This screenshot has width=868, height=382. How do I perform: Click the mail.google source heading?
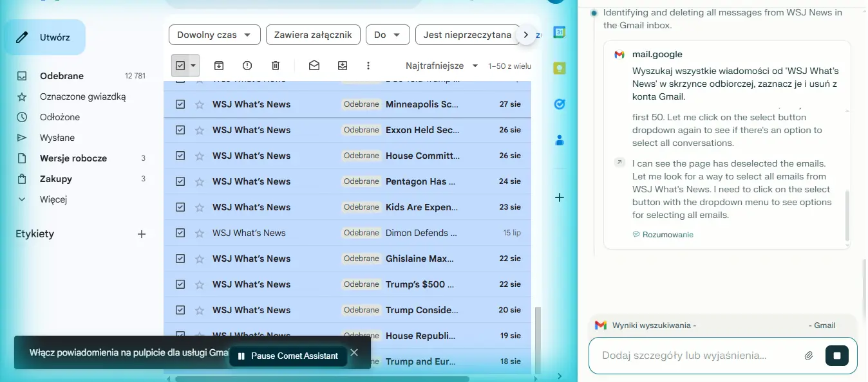(657, 55)
